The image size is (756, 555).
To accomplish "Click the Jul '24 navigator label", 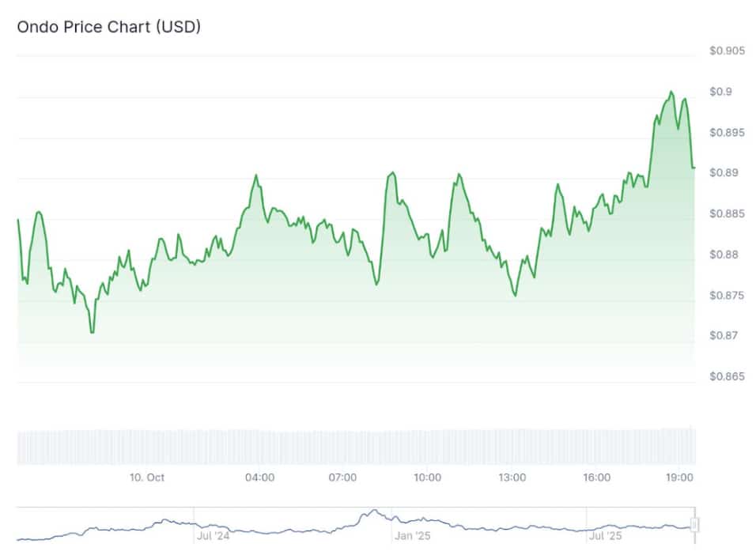I will click(x=213, y=536).
